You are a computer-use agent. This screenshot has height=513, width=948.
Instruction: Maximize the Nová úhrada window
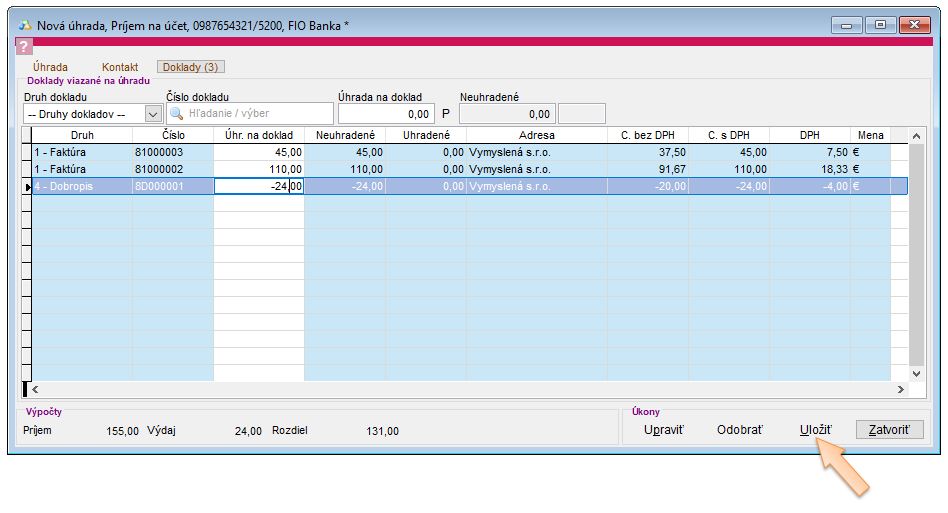[x=880, y=25]
